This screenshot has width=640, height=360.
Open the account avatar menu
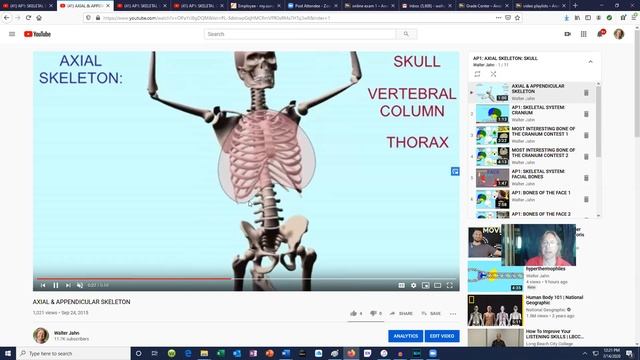[x=619, y=34]
